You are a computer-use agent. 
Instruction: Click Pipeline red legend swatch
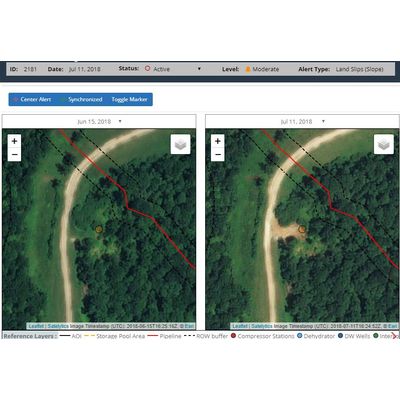click(x=152, y=336)
